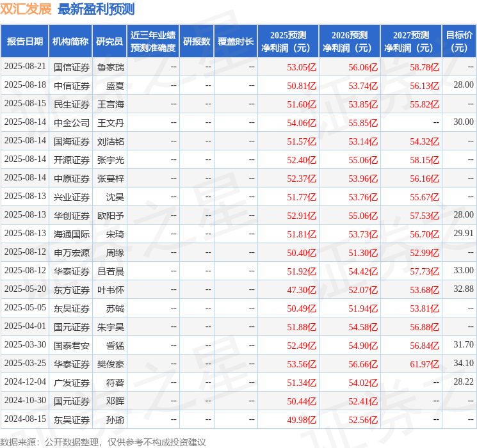Viewport: 477px width, 448px height.
Task: Click researcher name 欧阳予
Action: [x=111, y=216]
